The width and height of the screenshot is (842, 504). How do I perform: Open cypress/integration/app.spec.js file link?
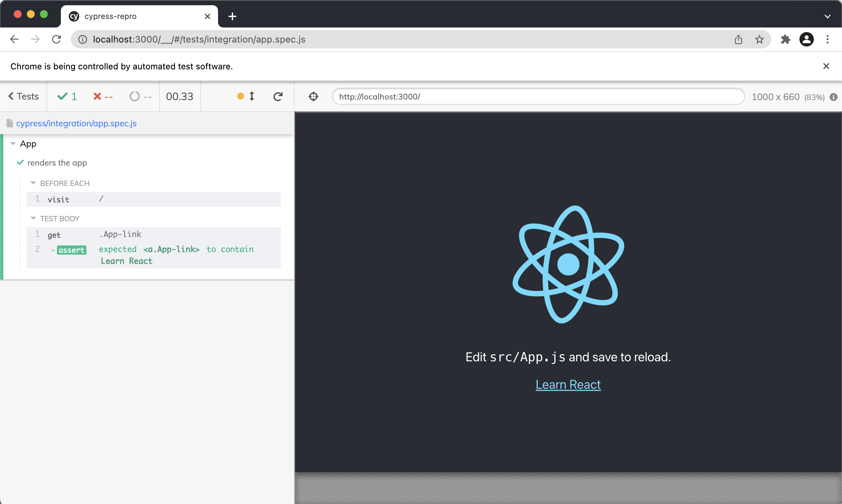76,123
